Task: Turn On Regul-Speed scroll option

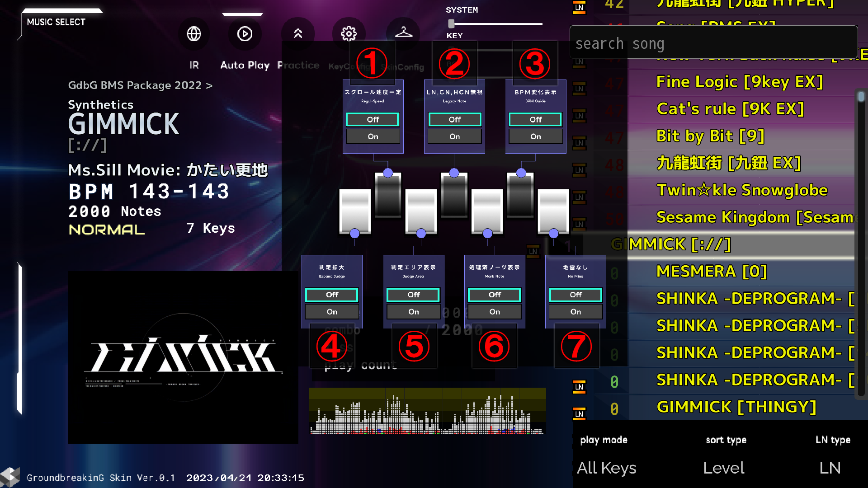Action: coord(373,136)
